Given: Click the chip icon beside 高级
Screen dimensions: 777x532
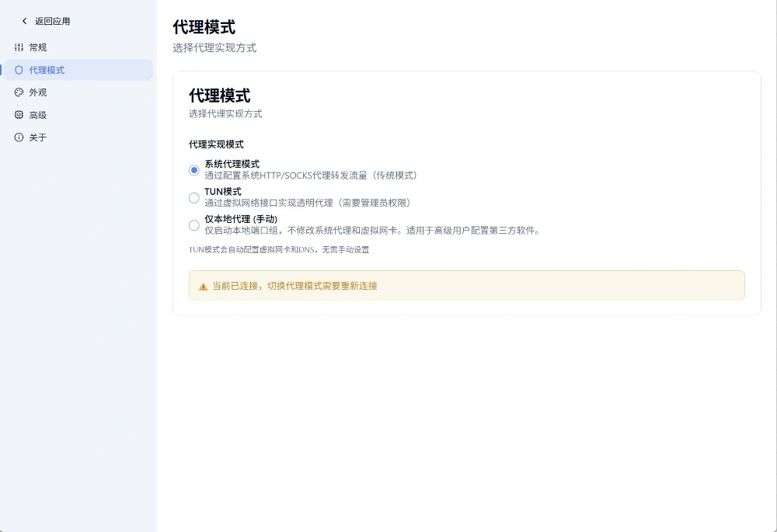Looking at the screenshot, I should tap(19, 115).
